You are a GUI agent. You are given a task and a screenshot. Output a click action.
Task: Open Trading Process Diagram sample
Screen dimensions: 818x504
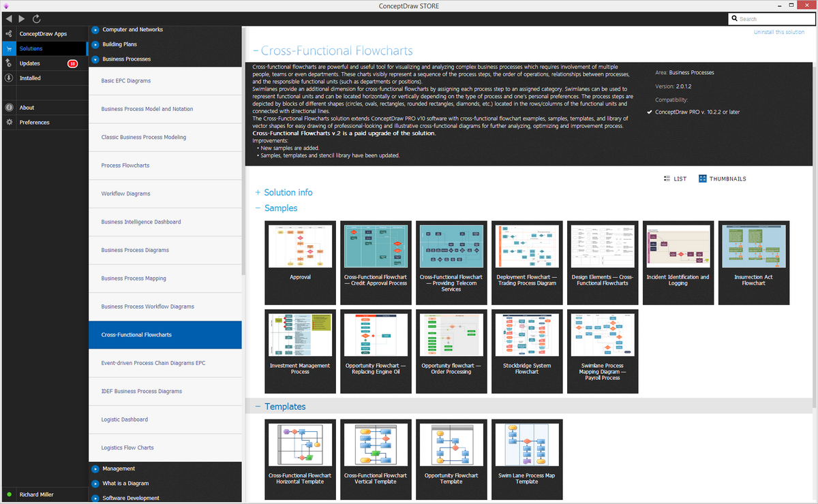click(527, 263)
